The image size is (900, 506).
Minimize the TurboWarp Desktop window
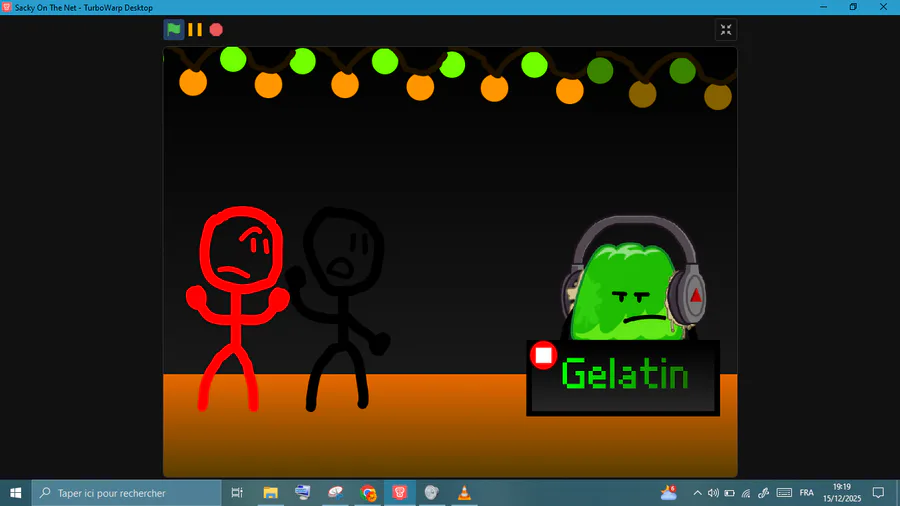(824, 7)
